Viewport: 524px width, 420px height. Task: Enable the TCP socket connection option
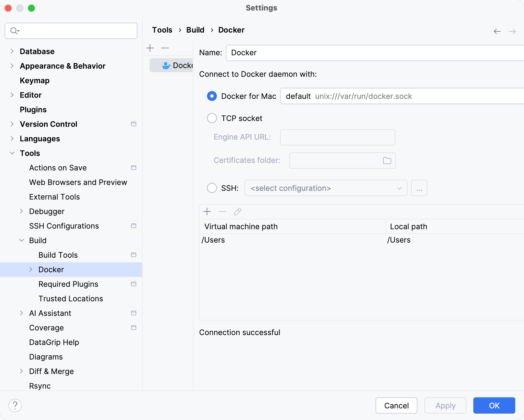(x=212, y=118)
